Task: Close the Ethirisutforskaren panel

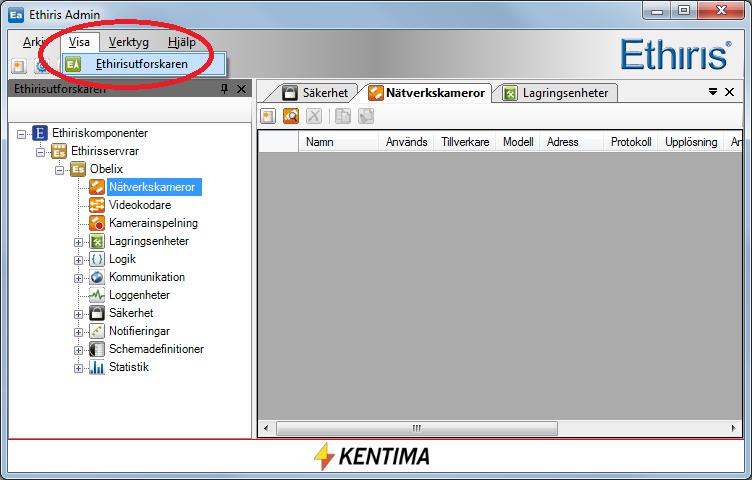Action: (x=242, y=89)
